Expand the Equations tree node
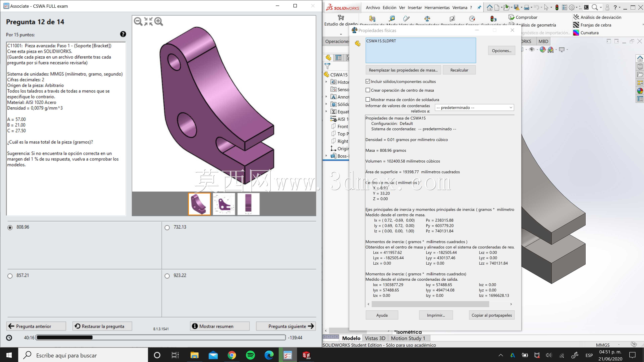644x362 pixels. click(326, 111)
